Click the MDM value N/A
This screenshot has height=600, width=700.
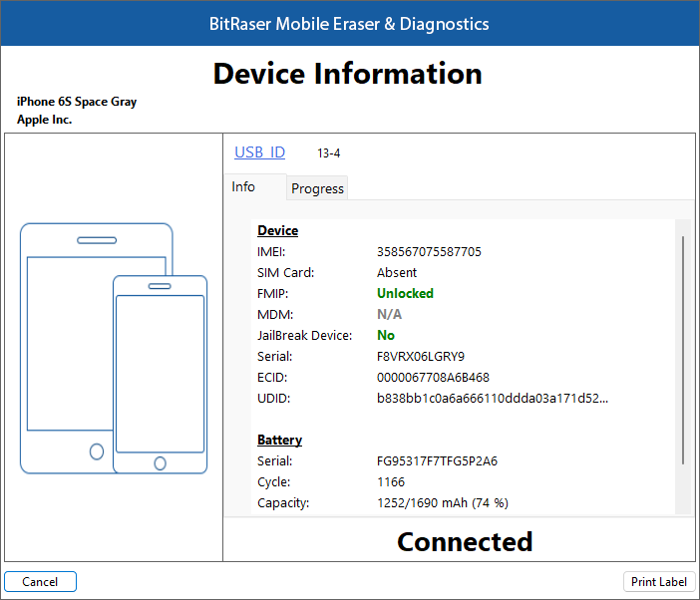click(x=389, y=315)
